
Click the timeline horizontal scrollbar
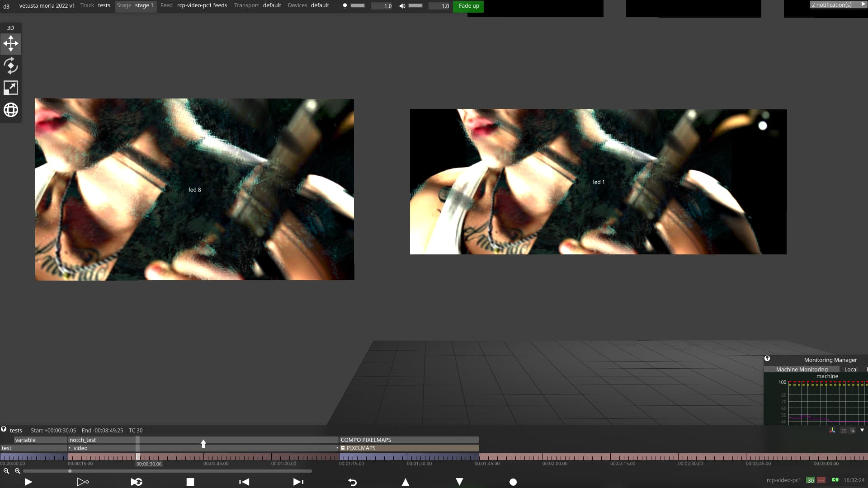click(167, 471)
